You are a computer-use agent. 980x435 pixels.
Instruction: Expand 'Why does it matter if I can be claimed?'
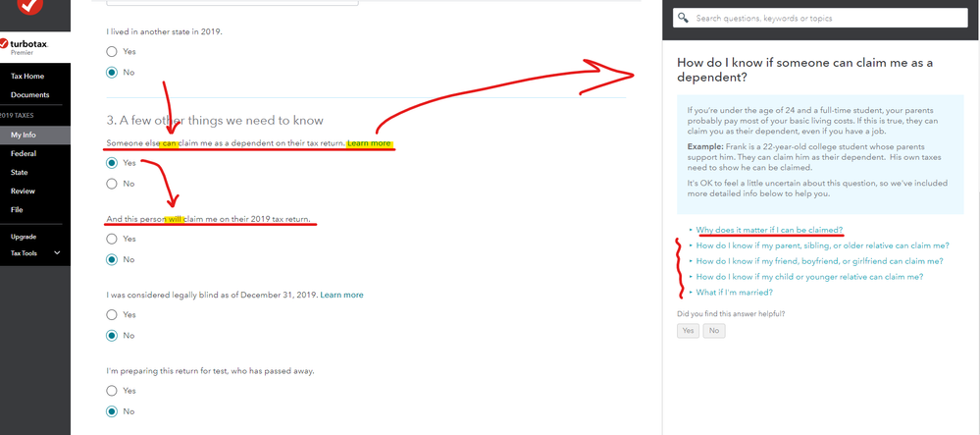(769, 230)
